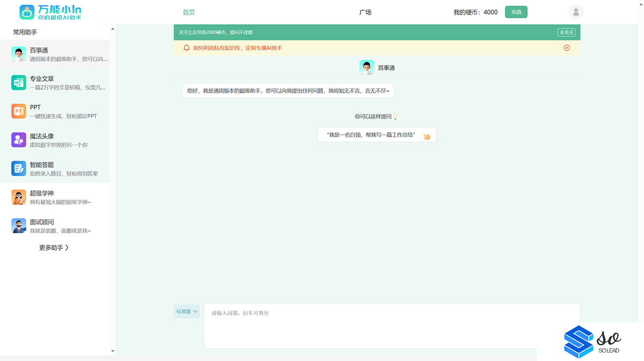Click the 智能答题 title text

[x=42, y=165]
